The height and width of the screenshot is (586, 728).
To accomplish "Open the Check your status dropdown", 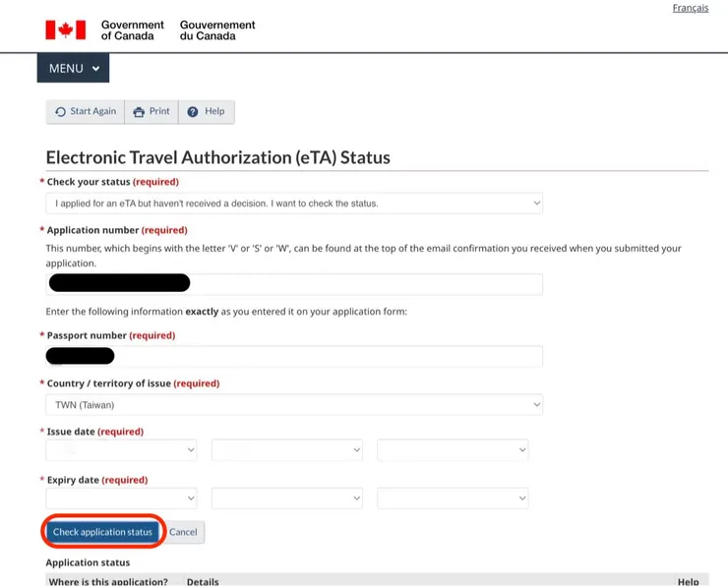I will 294,204.
